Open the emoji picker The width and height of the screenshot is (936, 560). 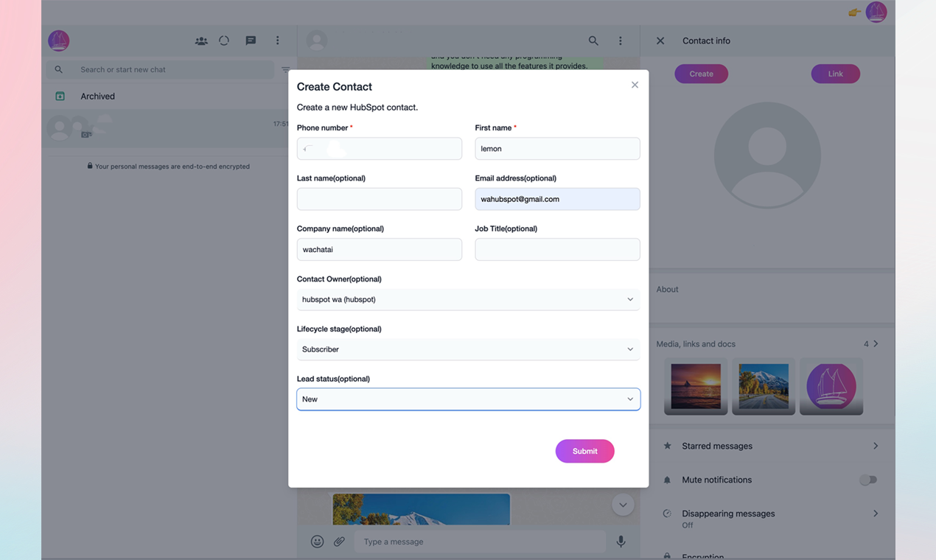317,542
